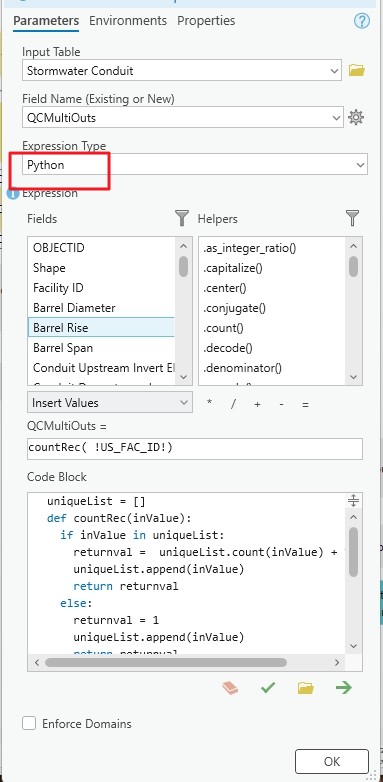383x782 pixels.
Task: Click the QCMultiOuts expression input
Action: 195,448
